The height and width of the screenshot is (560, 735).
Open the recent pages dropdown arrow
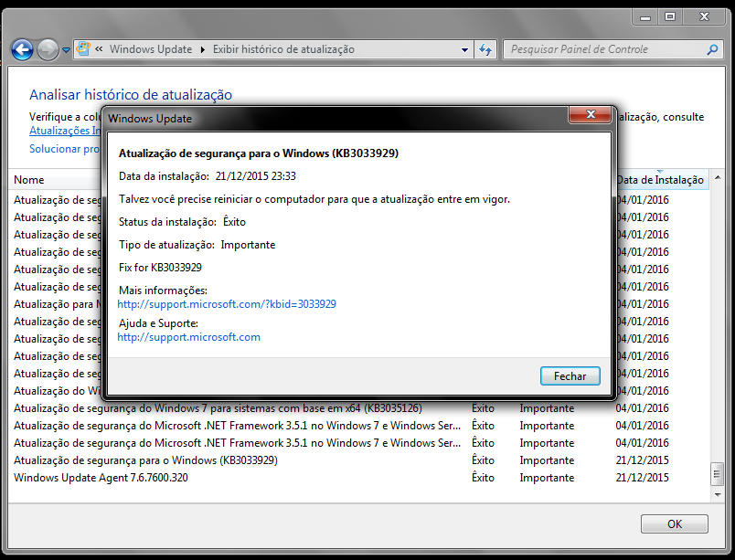[66, 50]
